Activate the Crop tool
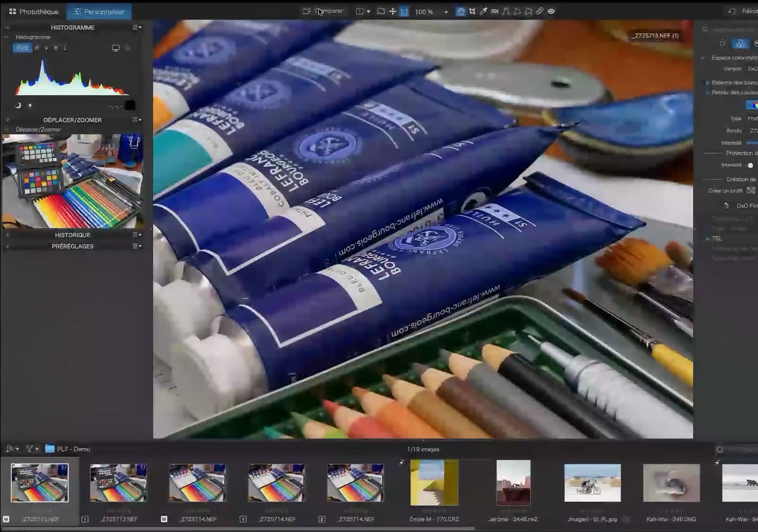The width and height of the screenshot is (758, 532). tap(472, 11)
